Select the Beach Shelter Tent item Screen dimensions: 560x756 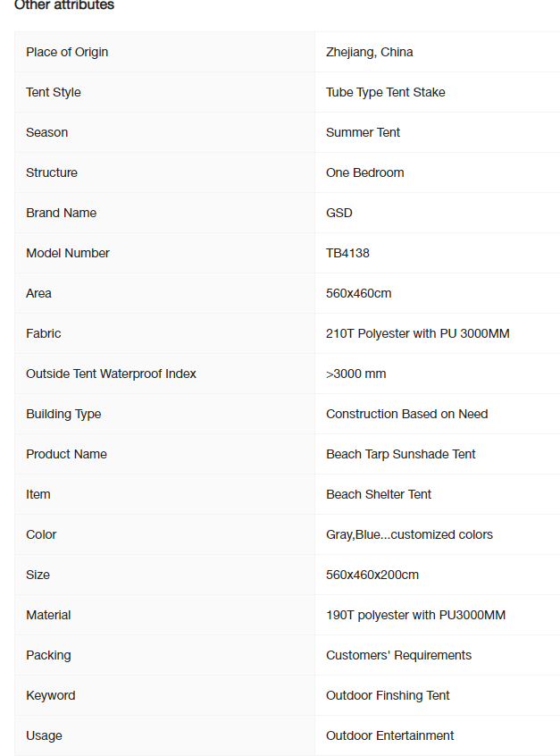[379, 494]
